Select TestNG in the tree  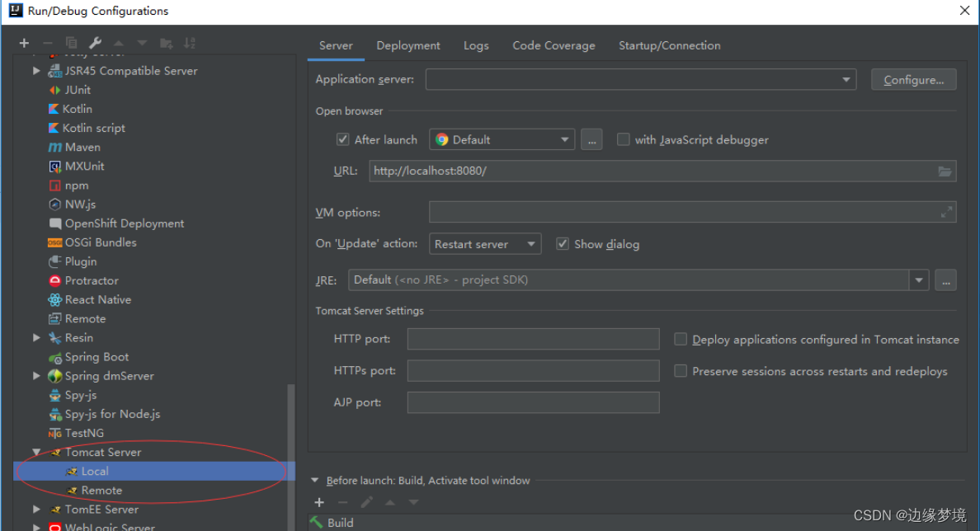(x=84, y=433)
